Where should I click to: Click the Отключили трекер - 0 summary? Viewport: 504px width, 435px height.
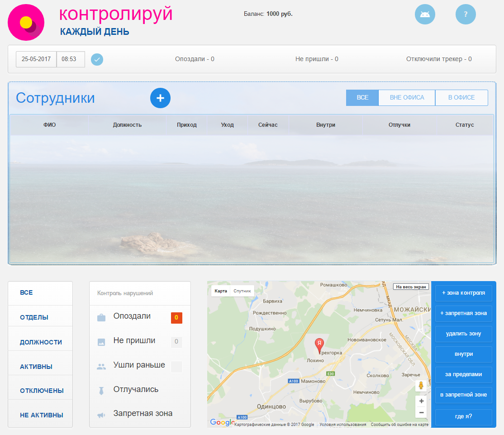pos(439,59)
